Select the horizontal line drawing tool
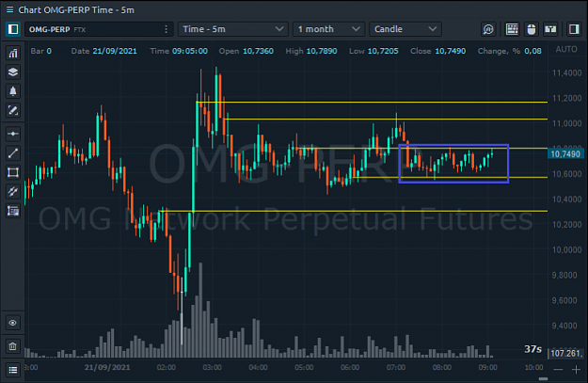The width and height of the screenshot is (588, 383). (13, 134)
